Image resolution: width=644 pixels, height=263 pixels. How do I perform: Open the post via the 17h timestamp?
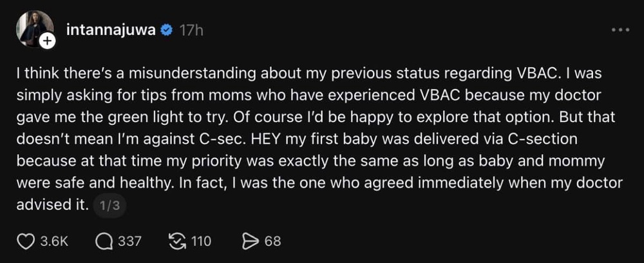coord(191,30)
